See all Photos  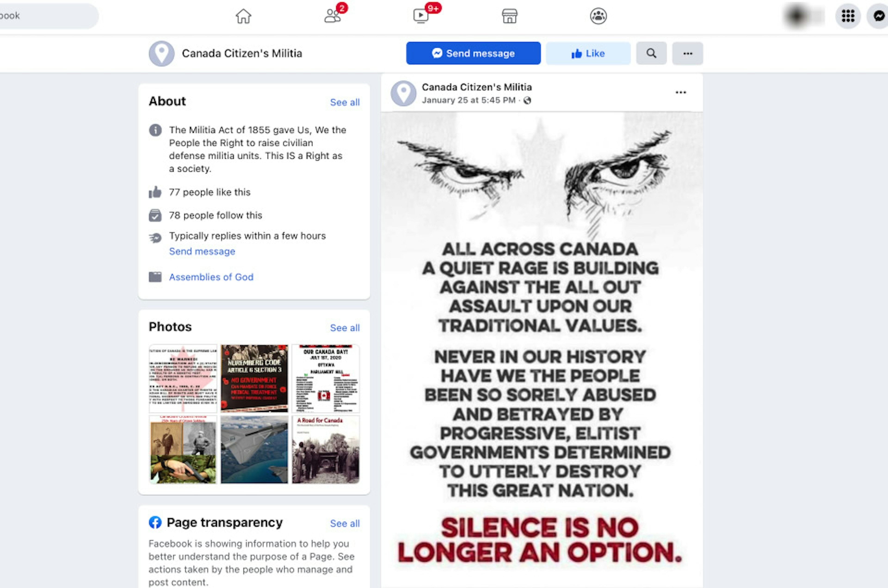(x=345, y=328)
